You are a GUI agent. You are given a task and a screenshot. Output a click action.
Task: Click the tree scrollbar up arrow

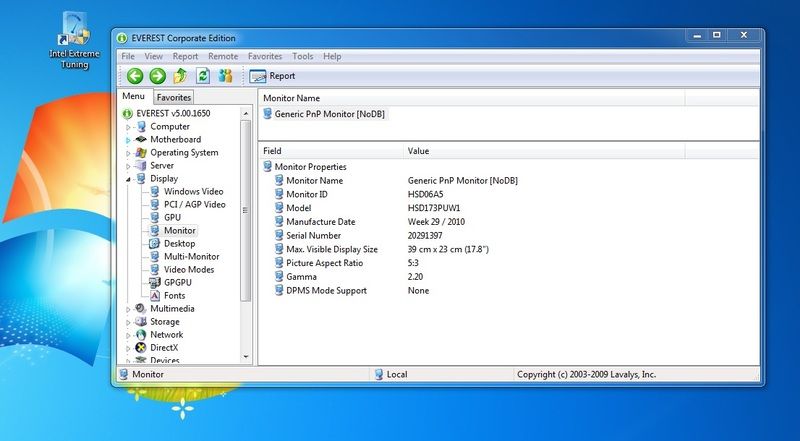[246, 113]
